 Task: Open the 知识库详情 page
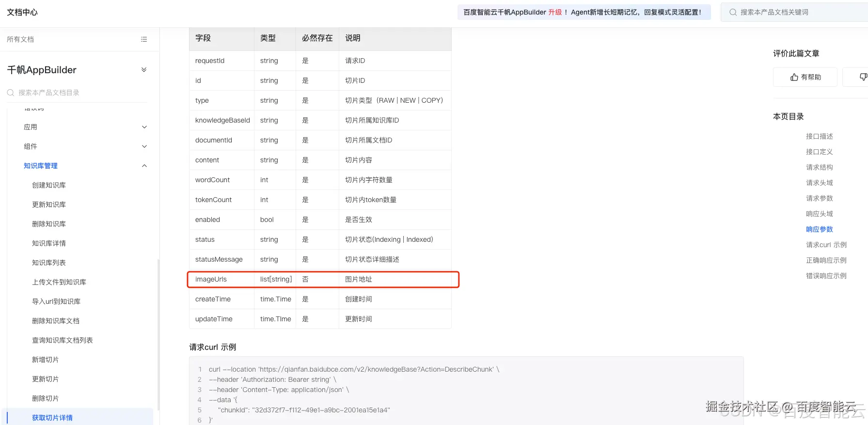(x=49, y=243)
